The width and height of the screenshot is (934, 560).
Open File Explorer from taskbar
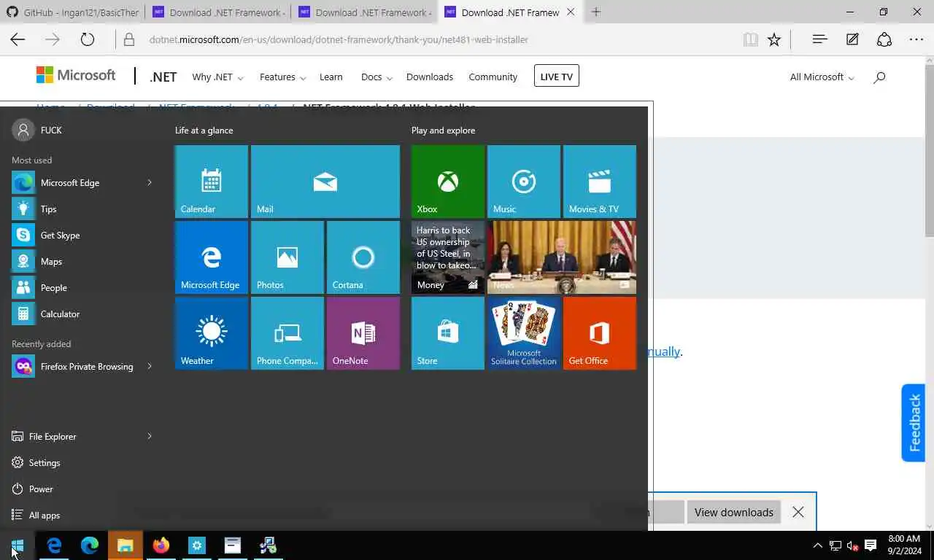tap(126, 545)
